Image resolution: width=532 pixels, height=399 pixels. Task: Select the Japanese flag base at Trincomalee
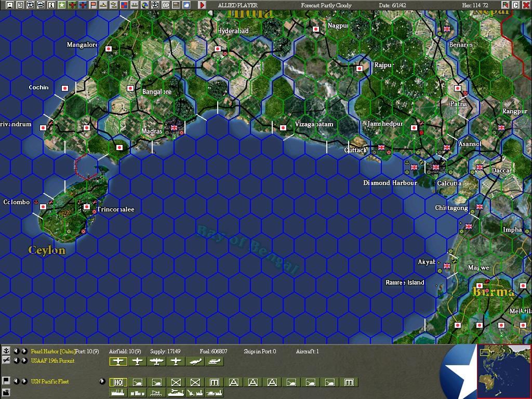pyautogui.click(x=87, y=206)
